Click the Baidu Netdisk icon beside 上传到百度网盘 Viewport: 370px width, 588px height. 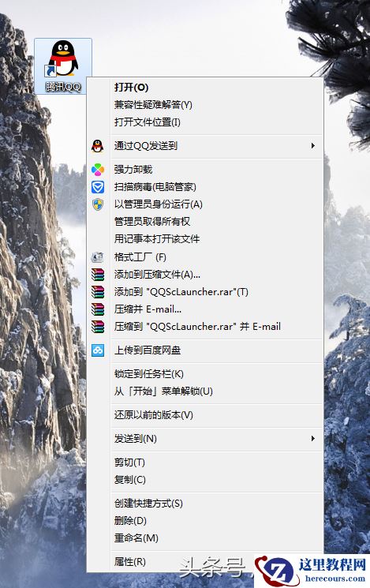coord(98,350)
